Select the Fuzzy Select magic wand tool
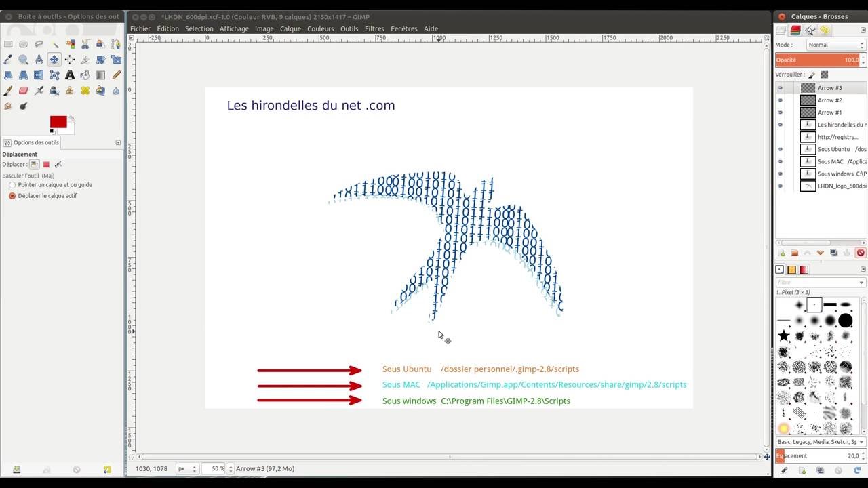This screenshot has width=868, height=488. 55,44
